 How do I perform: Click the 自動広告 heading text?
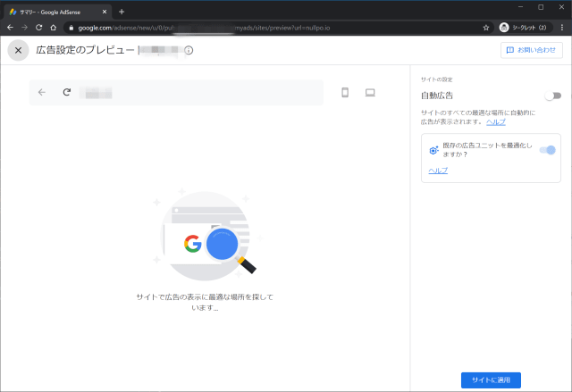(x=437, y=96)
